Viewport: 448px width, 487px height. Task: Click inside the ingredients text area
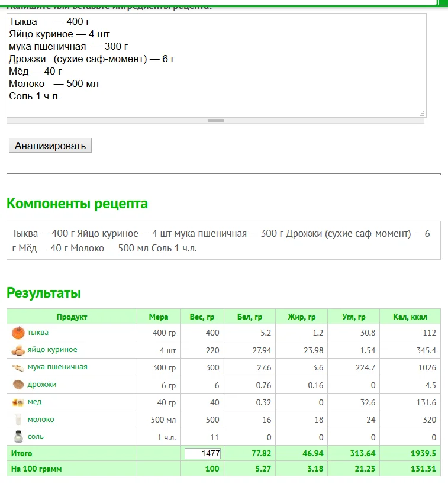[216, 65]
